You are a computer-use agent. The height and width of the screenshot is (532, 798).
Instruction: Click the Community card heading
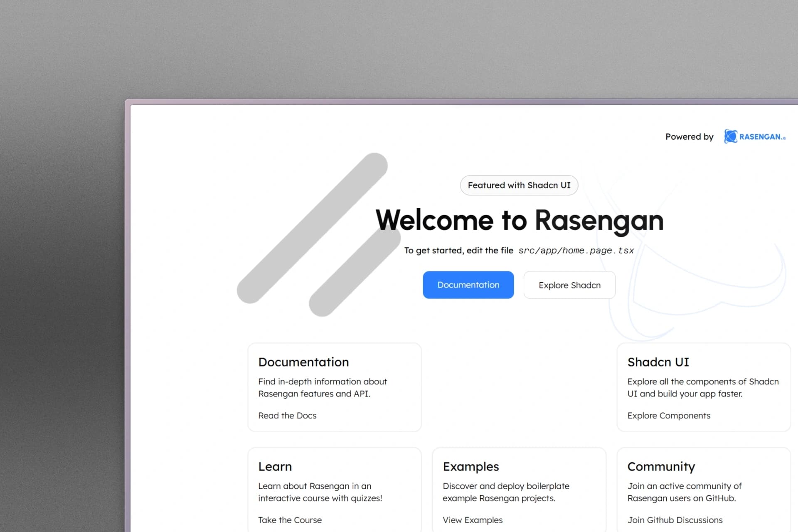[x=661, y=466]
